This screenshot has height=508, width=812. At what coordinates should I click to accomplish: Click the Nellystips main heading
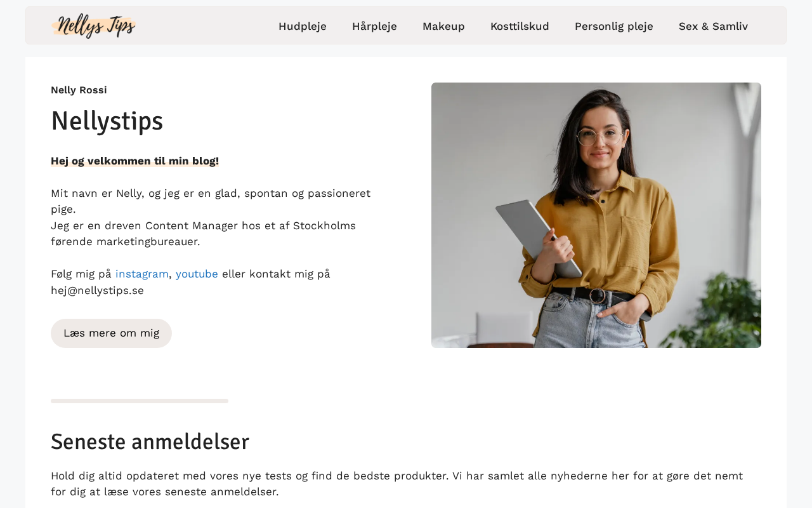(x=107, y=121)
